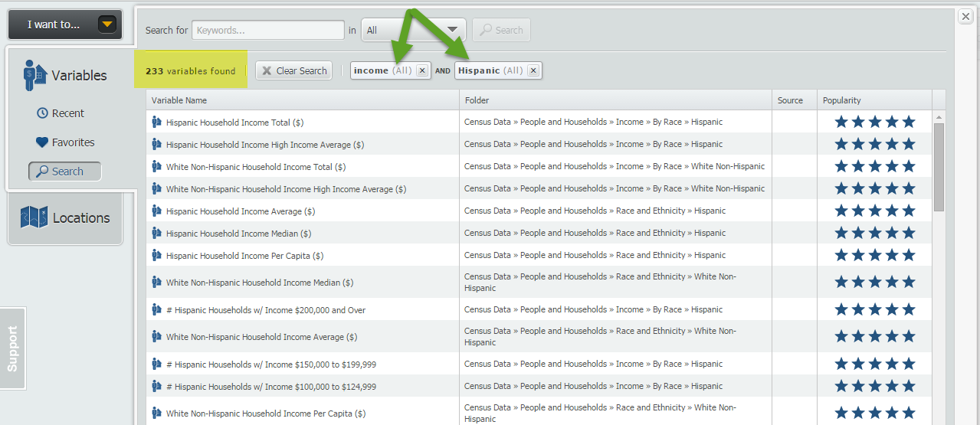Select the Search item under Variables
This screenshot has height=425, width=980.
coord(64,172)
